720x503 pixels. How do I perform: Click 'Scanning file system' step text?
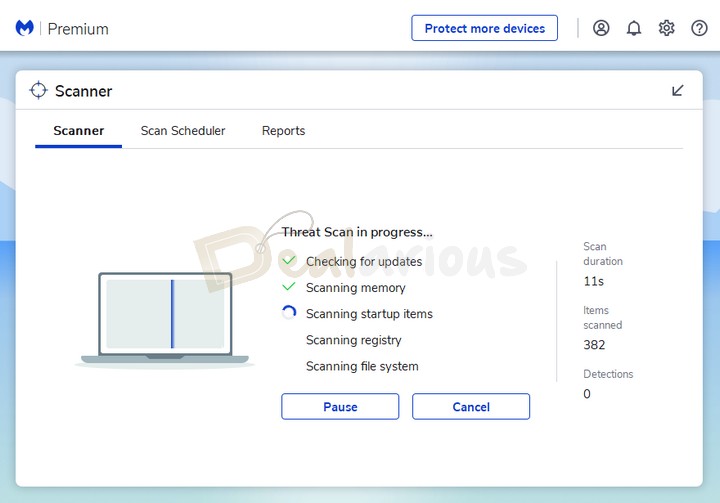[x=362, y=366]
